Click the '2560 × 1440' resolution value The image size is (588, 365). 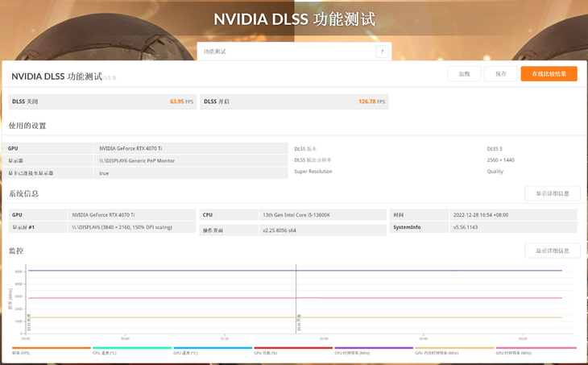click(x=501, y=160)
